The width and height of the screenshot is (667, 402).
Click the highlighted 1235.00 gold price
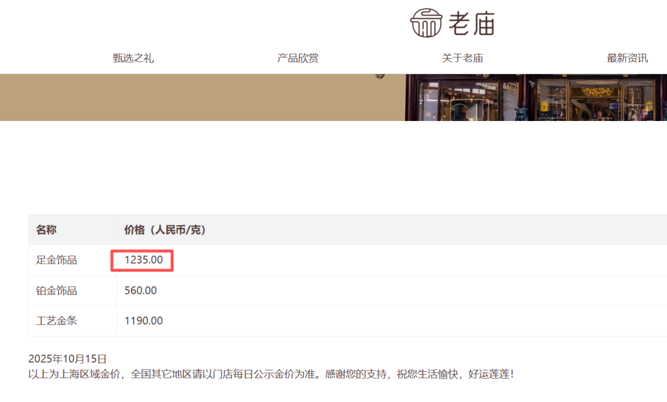click(x=143, y=260)
